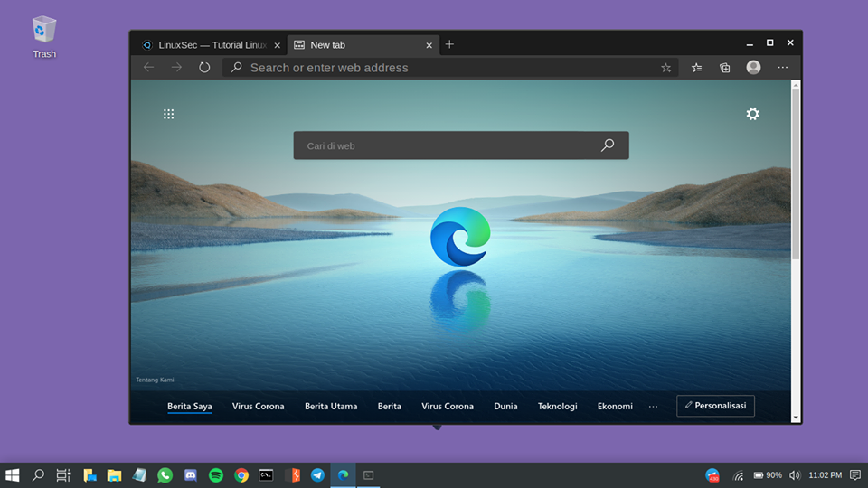Maximize the Edge browser window

point(770,42)
